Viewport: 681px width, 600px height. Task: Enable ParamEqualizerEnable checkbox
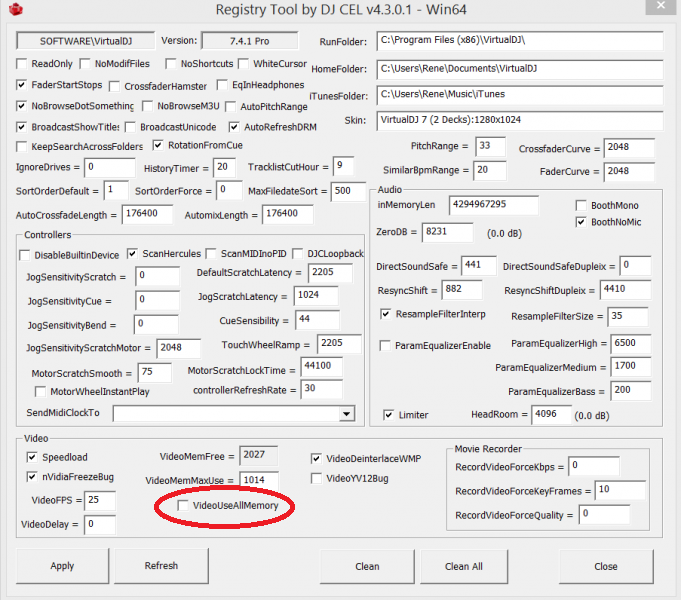coord(385,345)
